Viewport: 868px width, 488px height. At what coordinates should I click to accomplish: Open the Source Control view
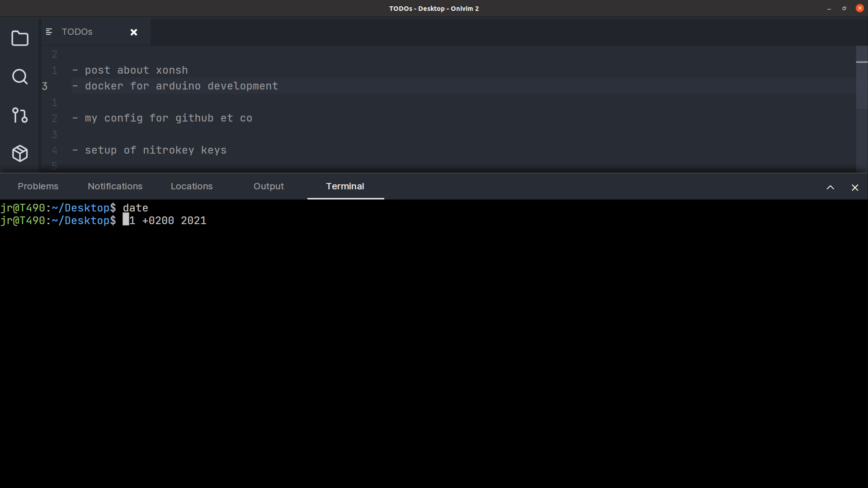click(19, 115)
